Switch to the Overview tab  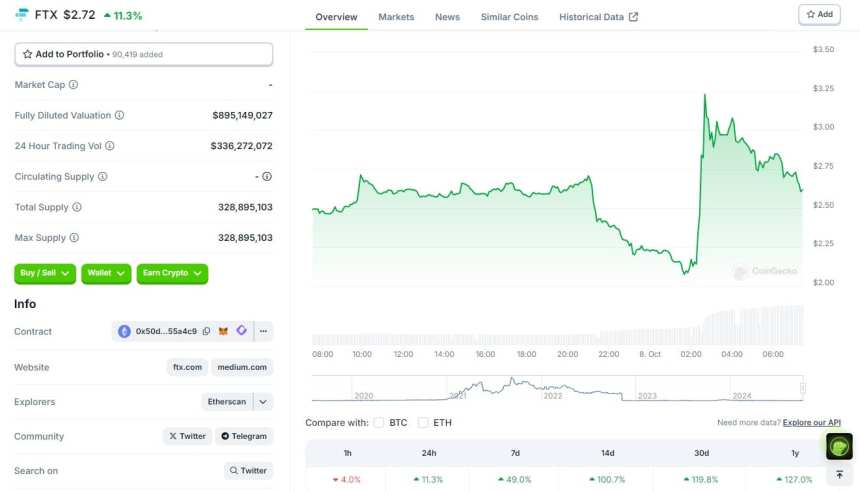pos(336,17)
